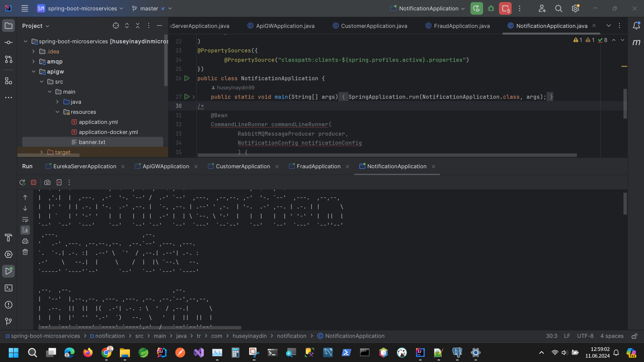Screen dimensions: 644x362
Task: Navigate to next highlighted problem arrow
Action: [x=623, y=40]
